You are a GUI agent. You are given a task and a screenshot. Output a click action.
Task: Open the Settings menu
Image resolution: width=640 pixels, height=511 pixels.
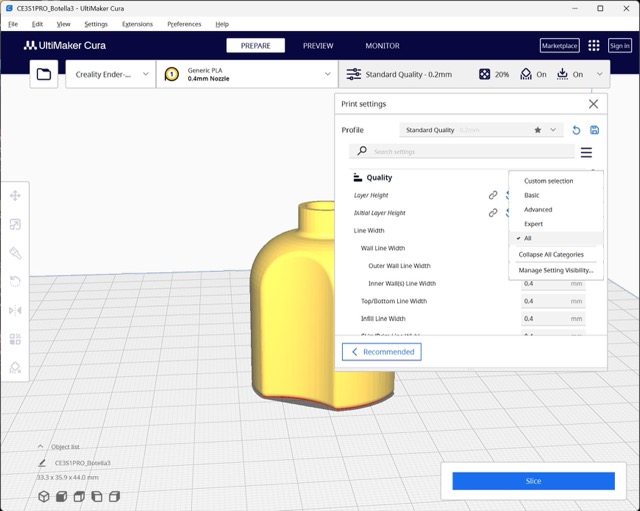(96, 24)
